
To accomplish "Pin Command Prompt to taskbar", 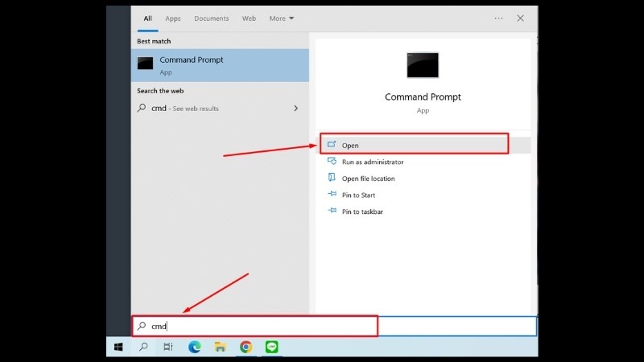I will pyautogui.click(x=362, y=212).
